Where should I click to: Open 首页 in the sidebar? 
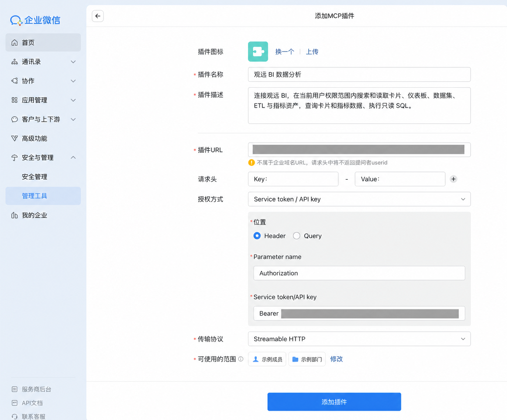43,43
